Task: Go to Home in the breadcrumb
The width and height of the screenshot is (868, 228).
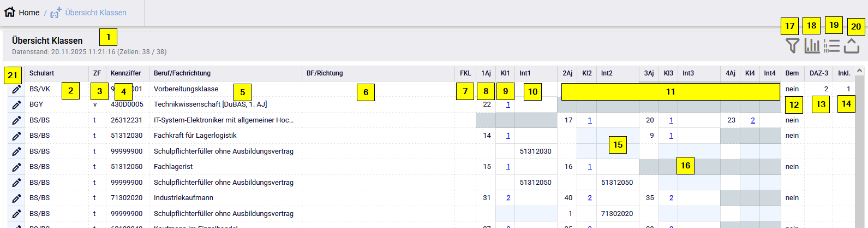Action: pyautogui.click(x=29, y=13)
